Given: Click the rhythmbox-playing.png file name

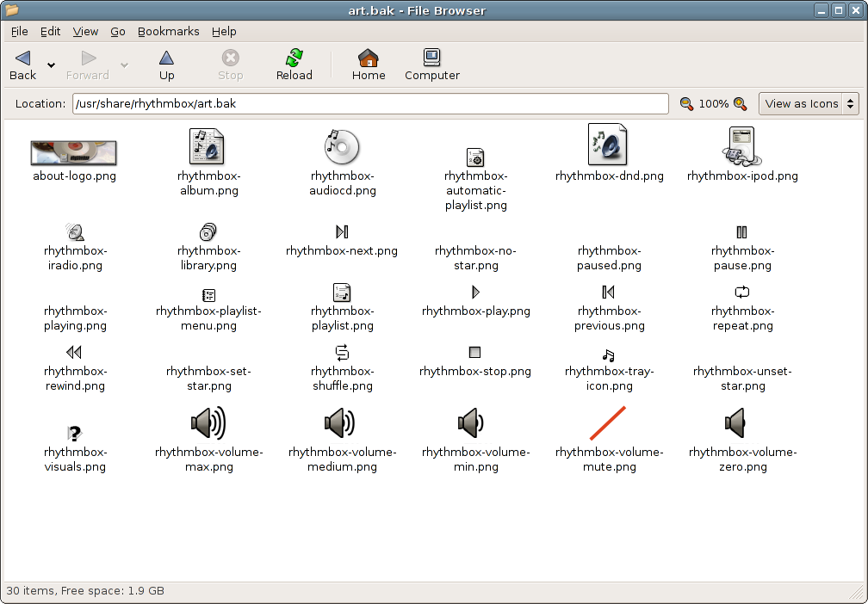Looking at the screenshot, I should [75, 318].
